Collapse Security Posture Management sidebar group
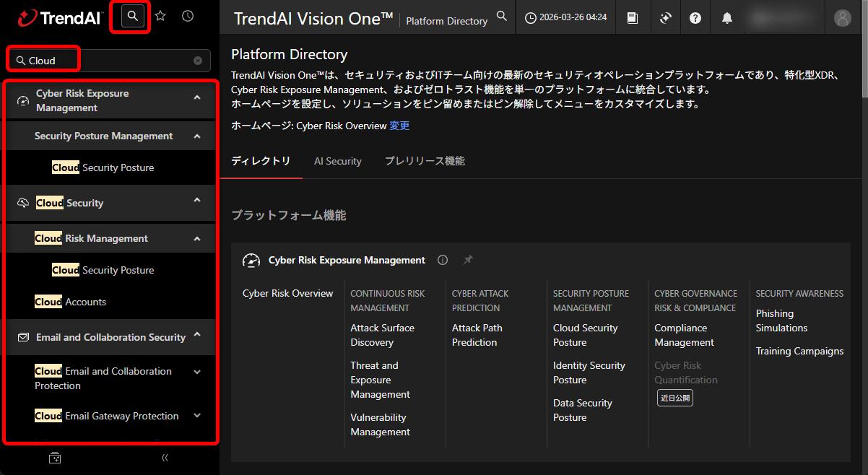 [x=197, y=136]
